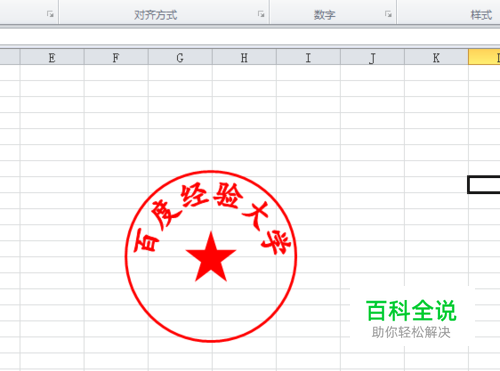The width and height of the screenshot is (500, 371).
Task: Click the 数字 group label
Action: click(324, 15)
